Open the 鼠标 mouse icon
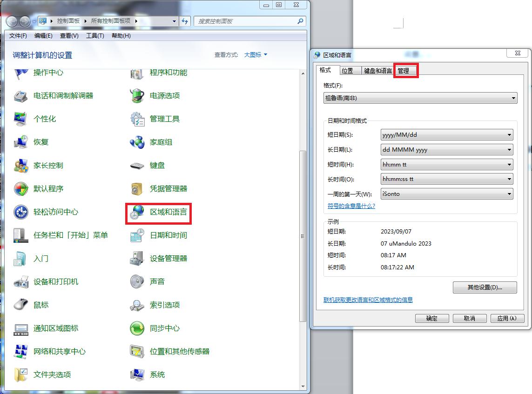Image resolution: width=532 pixels, height=394 pixels. point(21,305)
